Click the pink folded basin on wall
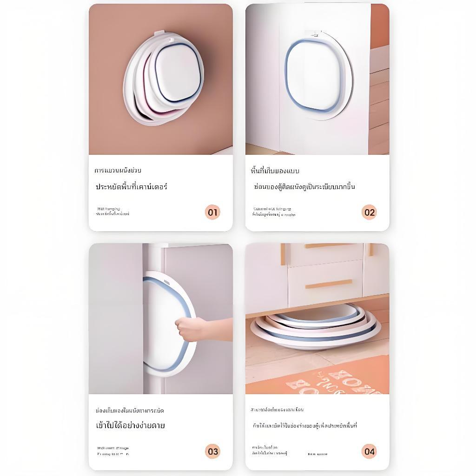This screenshot has width=476, height=476. [x=164, y=78]
